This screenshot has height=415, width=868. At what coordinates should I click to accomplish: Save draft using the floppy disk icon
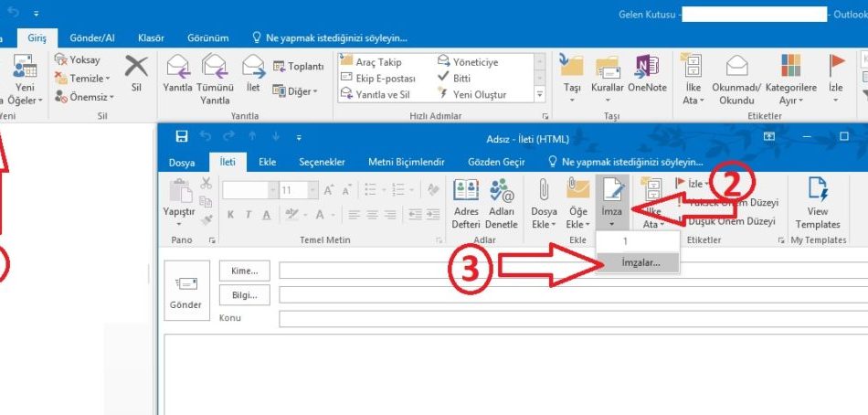point(182,137)
